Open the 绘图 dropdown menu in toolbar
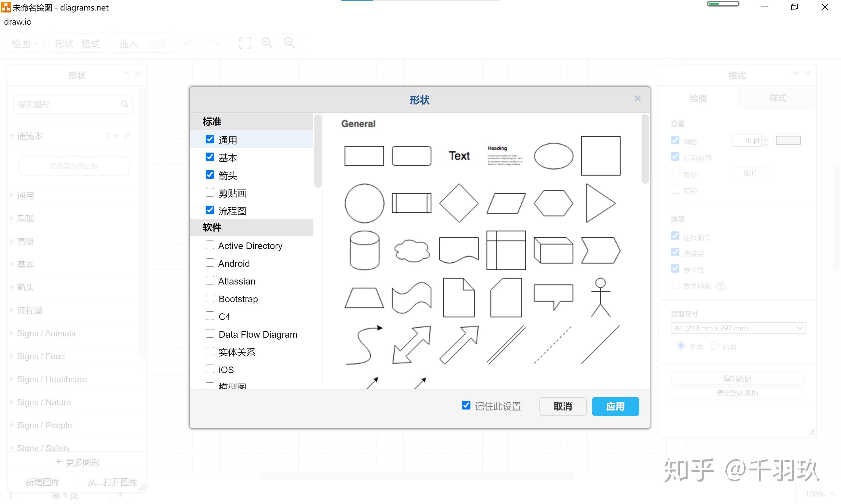This screenshot has height=504, width=841. click(x=25, y=43)
